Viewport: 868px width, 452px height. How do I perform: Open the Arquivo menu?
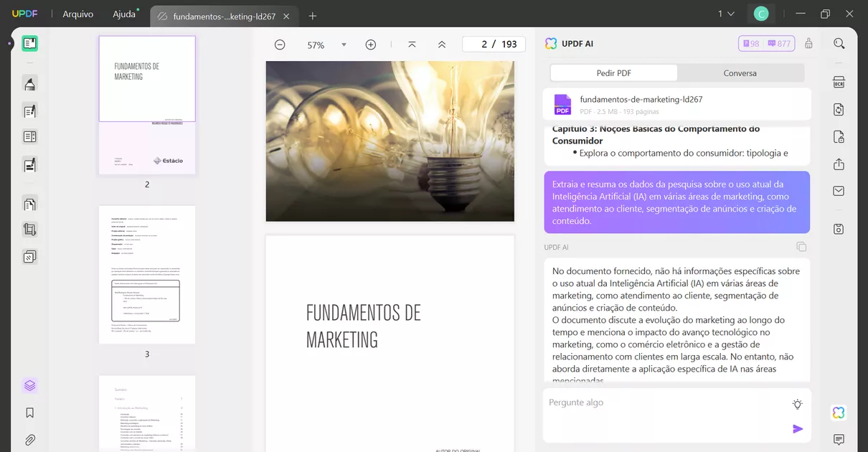coord(77,13)
